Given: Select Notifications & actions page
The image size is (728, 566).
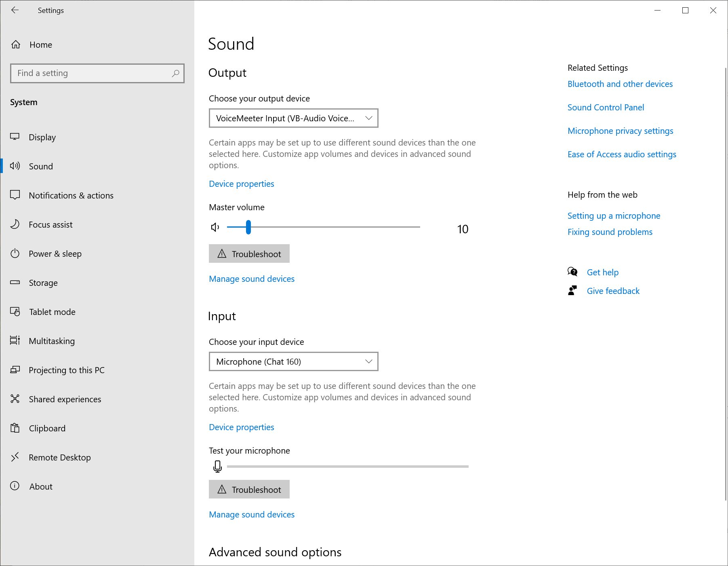Looking at the screenshot, I should click(x=97, y=195).
